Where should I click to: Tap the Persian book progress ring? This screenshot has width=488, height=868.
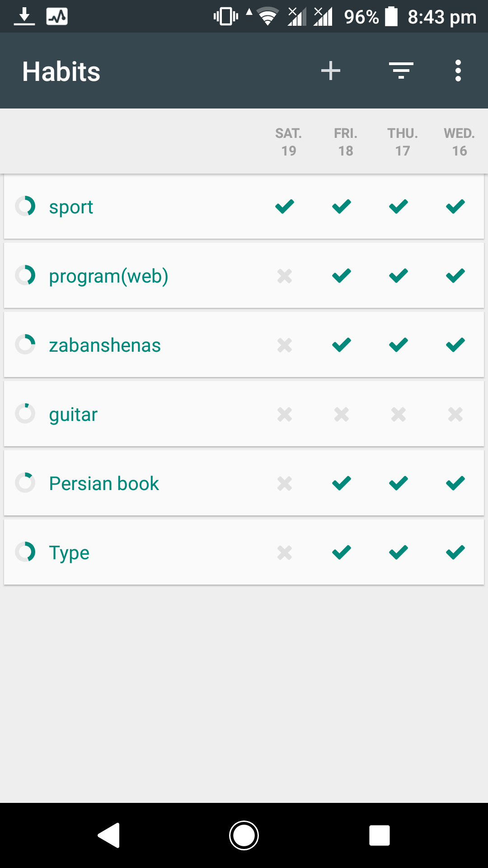click(x=25, y=483)
